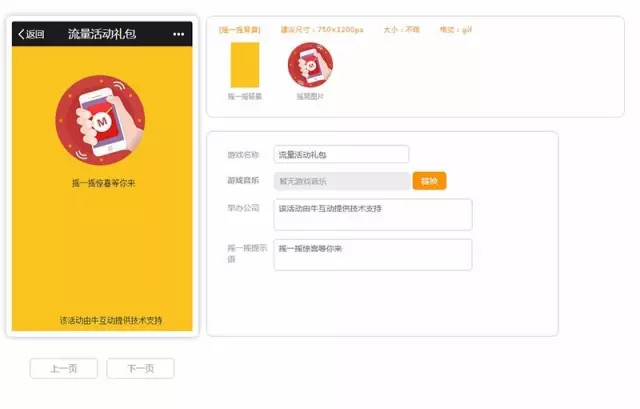This screenshot has width=640, height=409.
Task: Go to previous page with 上一页
Action: pos(64,368)
